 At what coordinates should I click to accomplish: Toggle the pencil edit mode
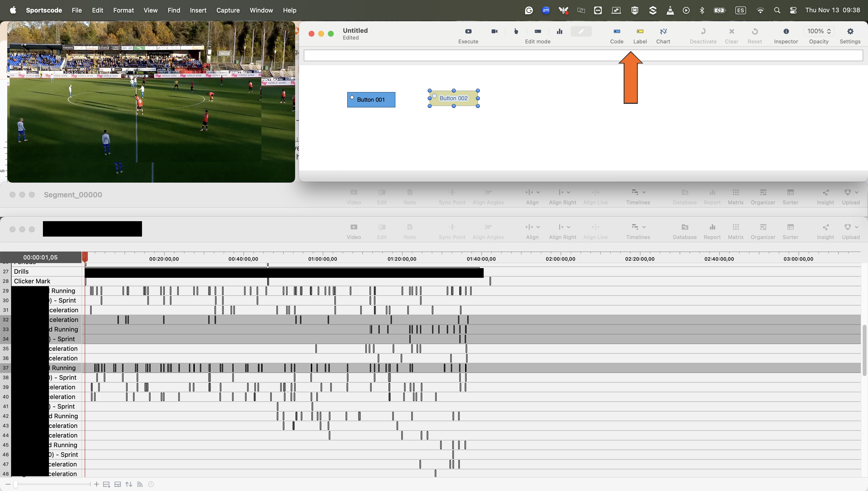[x=581, y=31]
